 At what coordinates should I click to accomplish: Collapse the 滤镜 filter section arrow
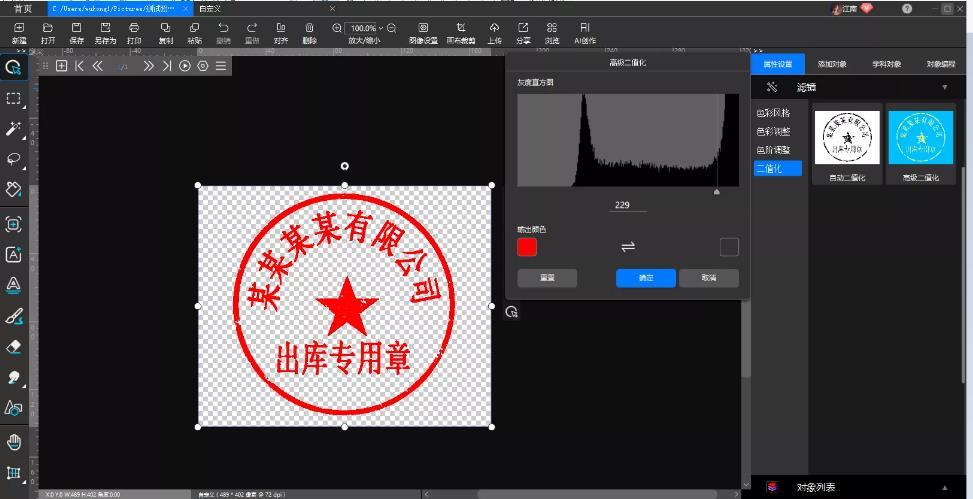[x=945, y=88]
